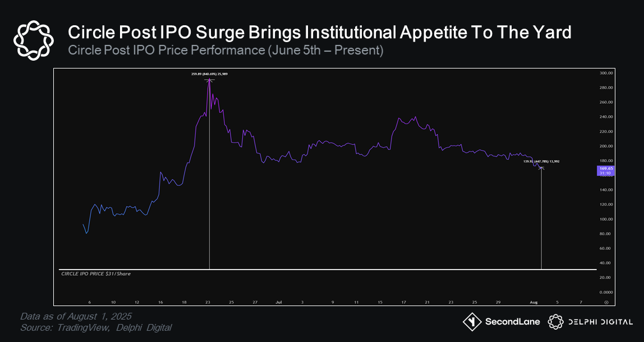Click the 139.92 (447.78%) measurement label
This screenshot has width=644, height=342.
point(541,161)
